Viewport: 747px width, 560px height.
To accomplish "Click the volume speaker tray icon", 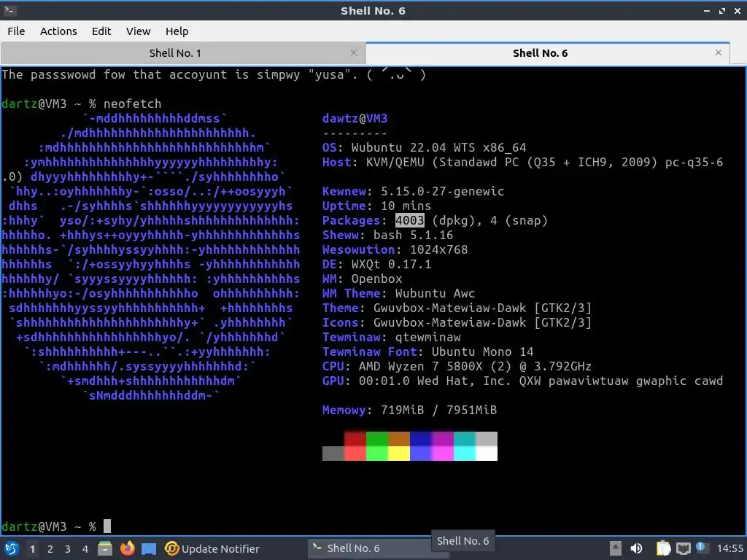I will 636,548.
